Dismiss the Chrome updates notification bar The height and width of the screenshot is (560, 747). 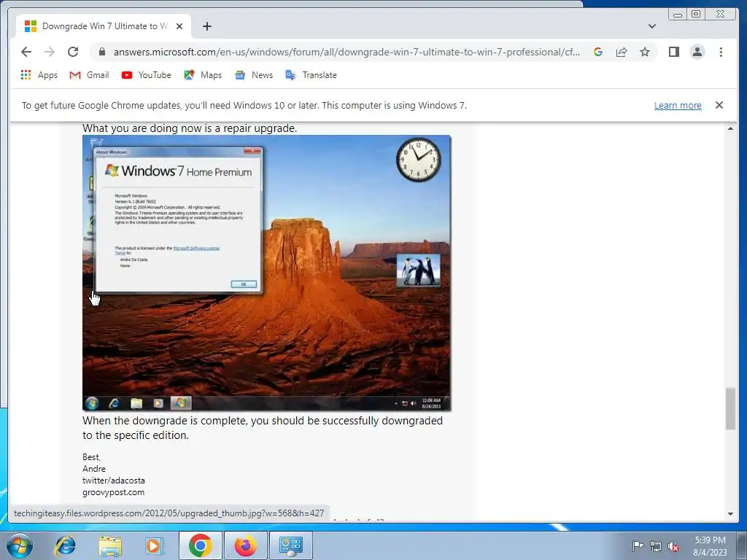pos(719,105)
